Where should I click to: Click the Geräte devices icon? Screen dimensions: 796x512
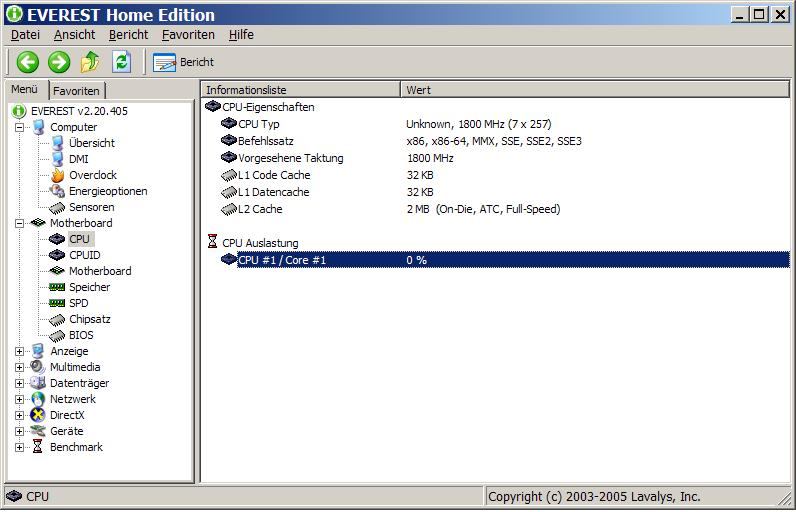click(x=38, y=431)
